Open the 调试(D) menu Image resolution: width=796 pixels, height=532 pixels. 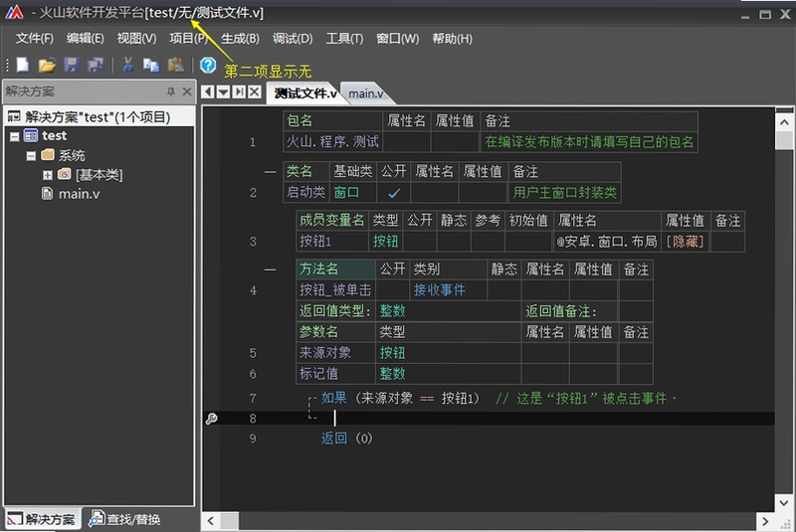293,39
